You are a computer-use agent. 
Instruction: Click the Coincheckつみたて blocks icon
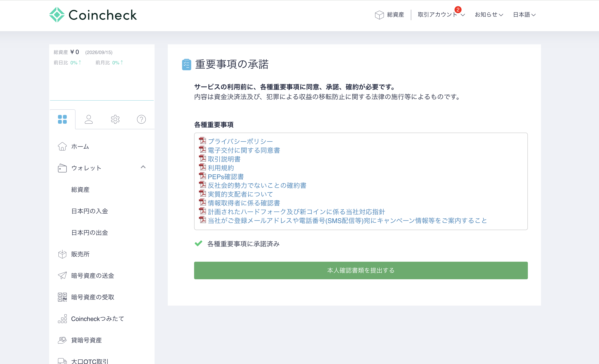[x=62, y=319]
